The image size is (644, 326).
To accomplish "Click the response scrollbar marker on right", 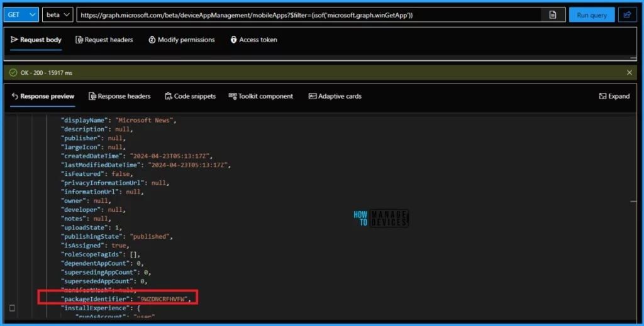I will (633, 202).
